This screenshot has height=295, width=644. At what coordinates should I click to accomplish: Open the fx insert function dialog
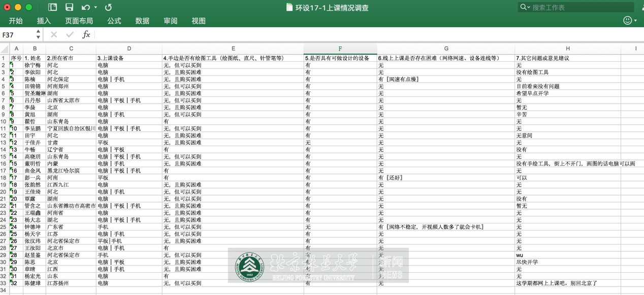(86, 35)
